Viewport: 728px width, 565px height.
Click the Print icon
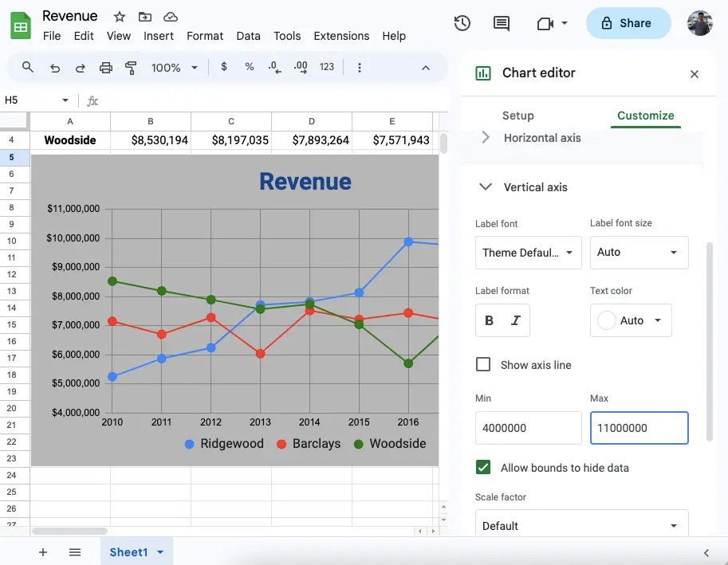105,67
